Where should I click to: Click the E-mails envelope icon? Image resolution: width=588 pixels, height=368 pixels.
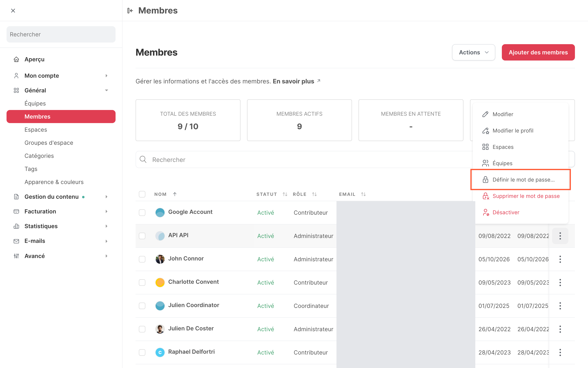click(x=16, y=241)
